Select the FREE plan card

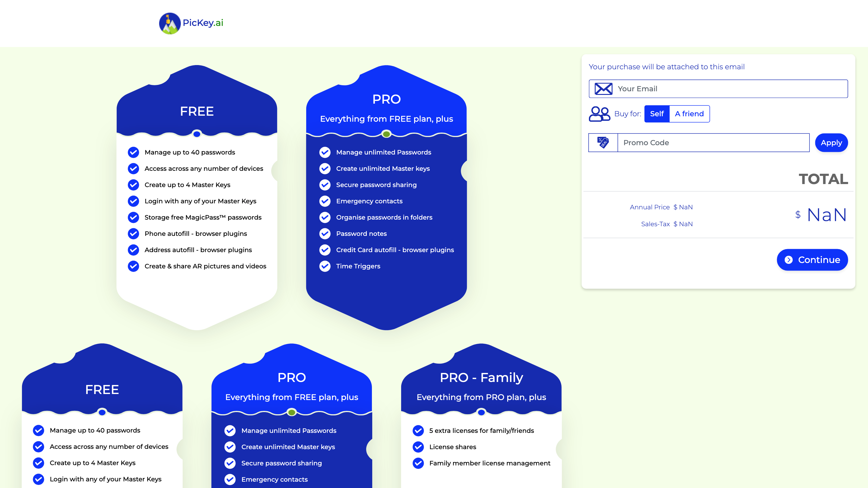coord(197,111)
